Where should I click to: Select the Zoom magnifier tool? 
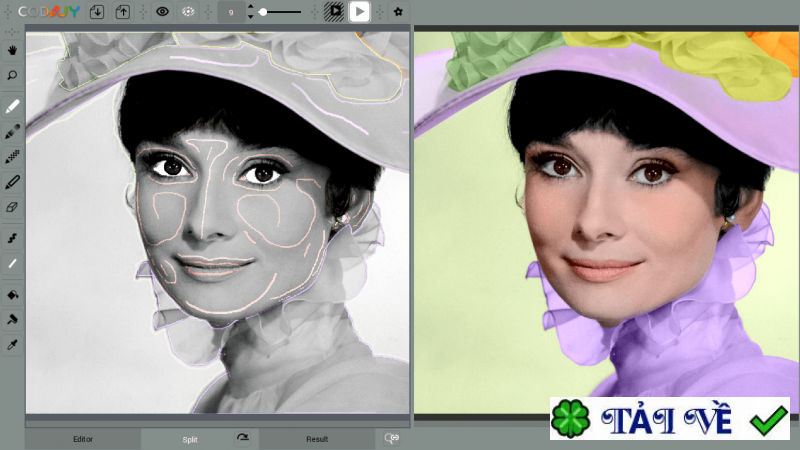(x=12, y=76)
